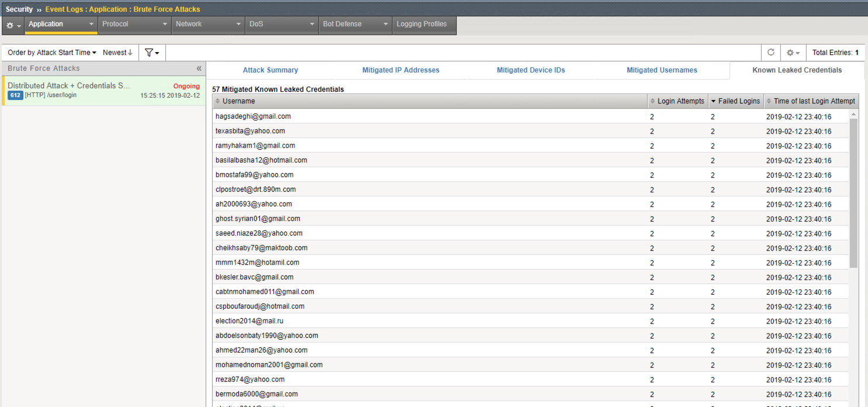Click the table's vertical scrollbar
868x407 pixels.
coord(853,193)
